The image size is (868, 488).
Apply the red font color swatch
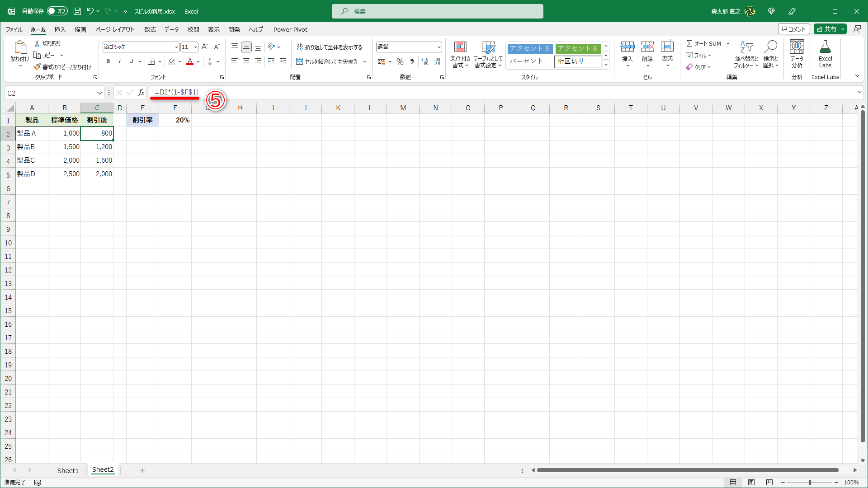[190, 61]
